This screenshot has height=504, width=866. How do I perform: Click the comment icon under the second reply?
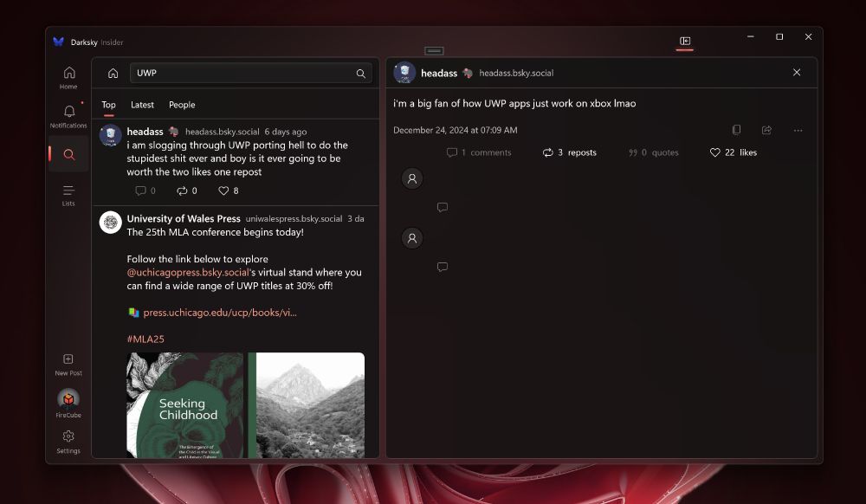point(443,267)
